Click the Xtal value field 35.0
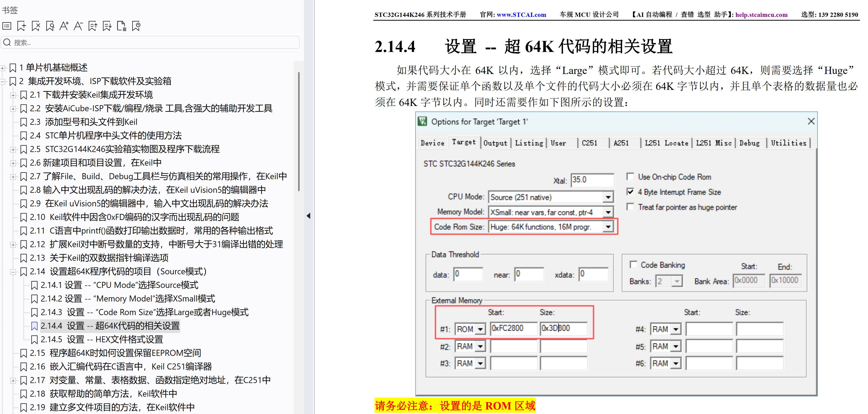The image size is (868, 414). tap(592, 180)
